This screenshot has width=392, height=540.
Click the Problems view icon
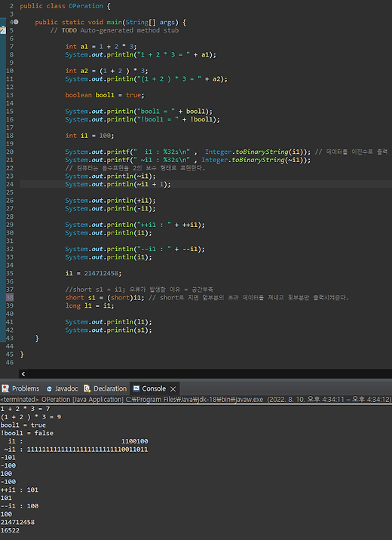[x=5, y=388]
